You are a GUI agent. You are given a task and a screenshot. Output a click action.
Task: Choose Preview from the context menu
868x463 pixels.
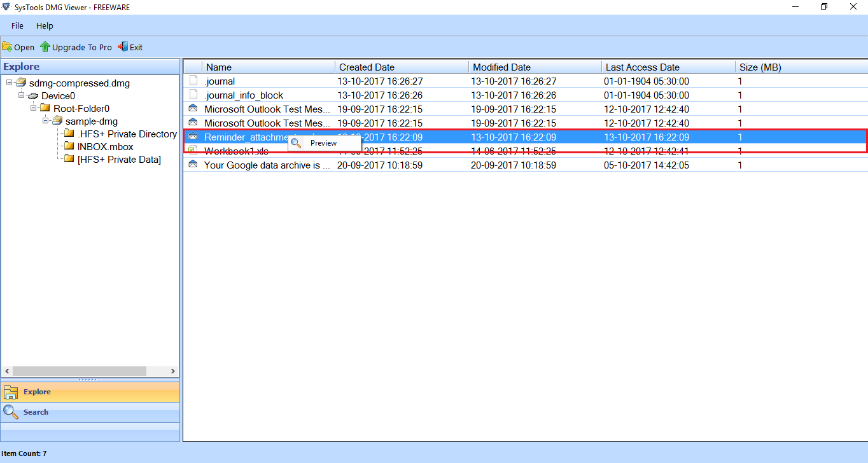tap(324, 143)
